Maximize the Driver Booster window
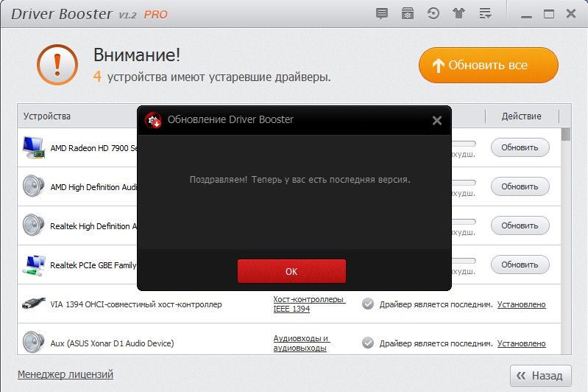 549,14
